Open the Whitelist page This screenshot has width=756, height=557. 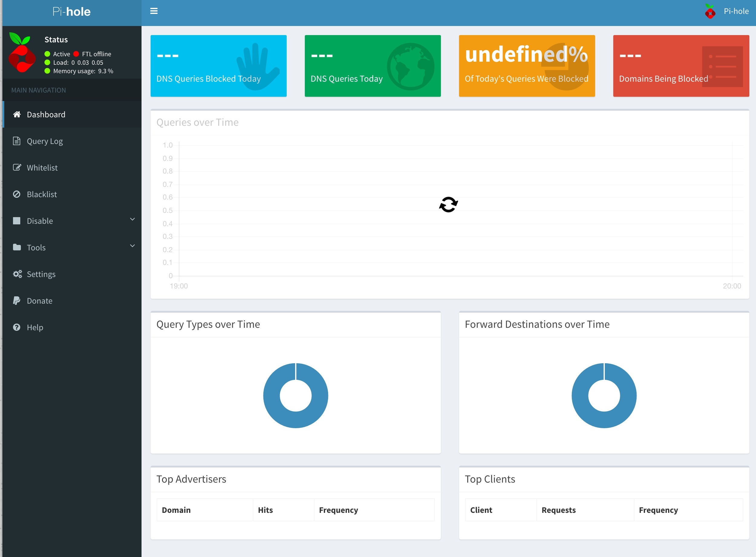point(42,168)
